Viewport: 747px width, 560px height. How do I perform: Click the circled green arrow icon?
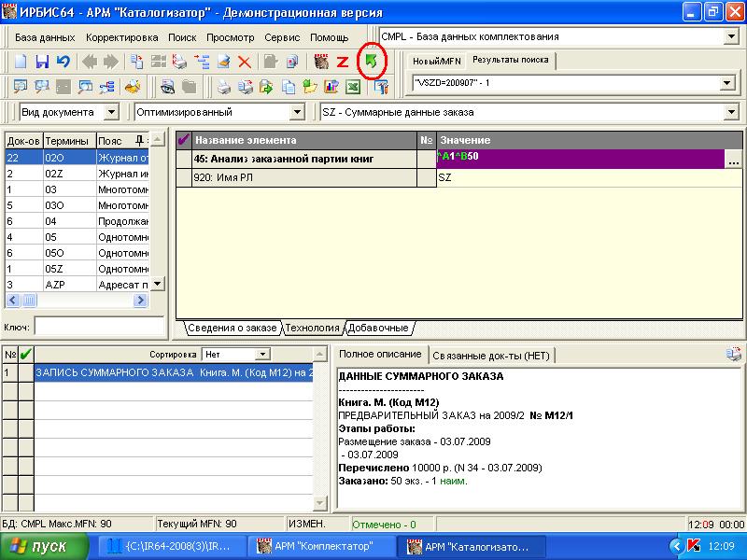click(372, 62)
